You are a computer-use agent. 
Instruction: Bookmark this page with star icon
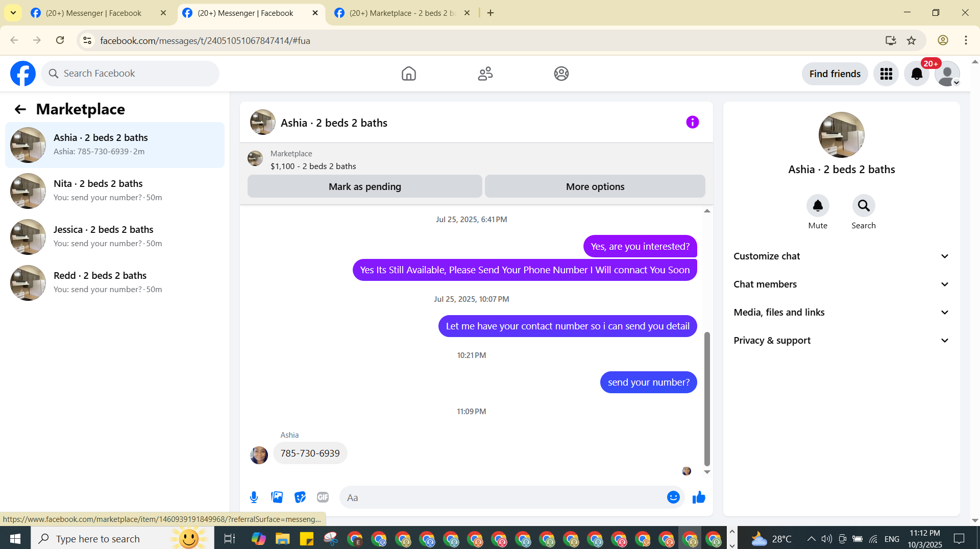click(x=912, y=40)
